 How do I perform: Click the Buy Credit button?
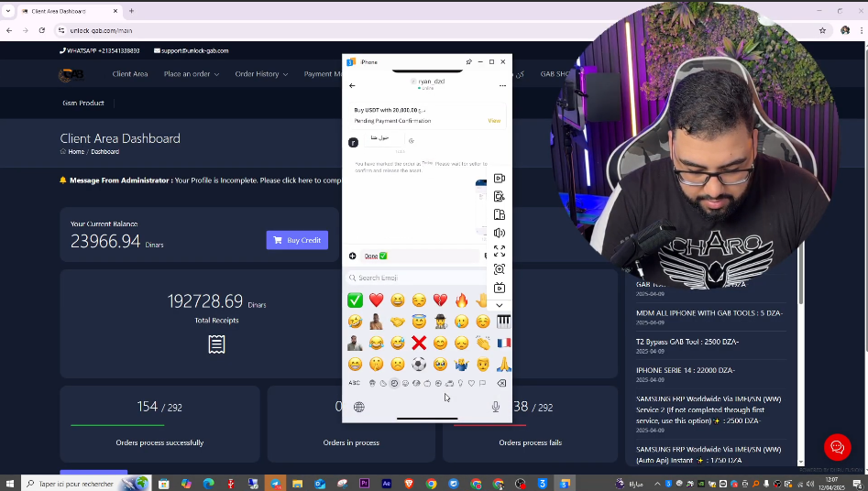297,240
